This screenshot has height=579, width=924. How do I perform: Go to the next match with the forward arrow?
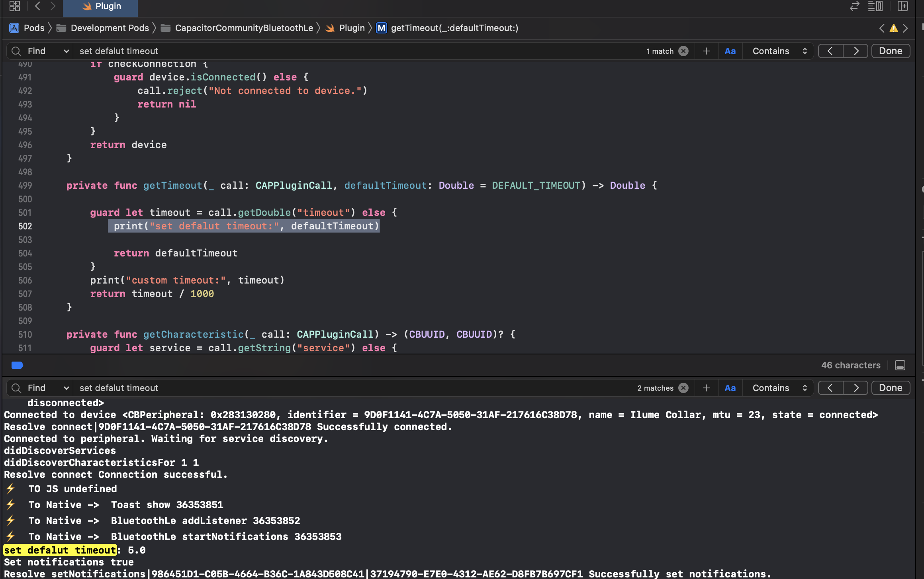click(855, 51)
